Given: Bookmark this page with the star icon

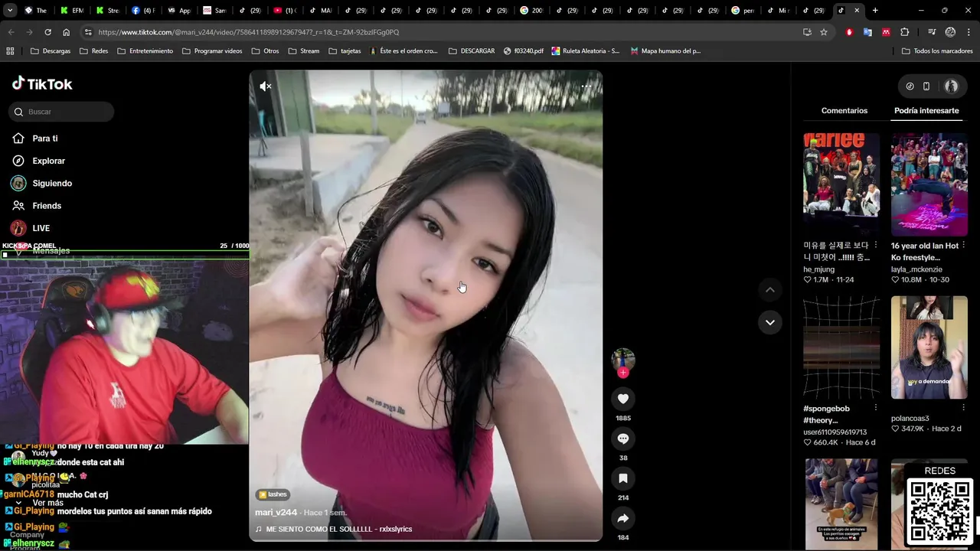Looking at the screenshot, I should [x=824, y=32].
